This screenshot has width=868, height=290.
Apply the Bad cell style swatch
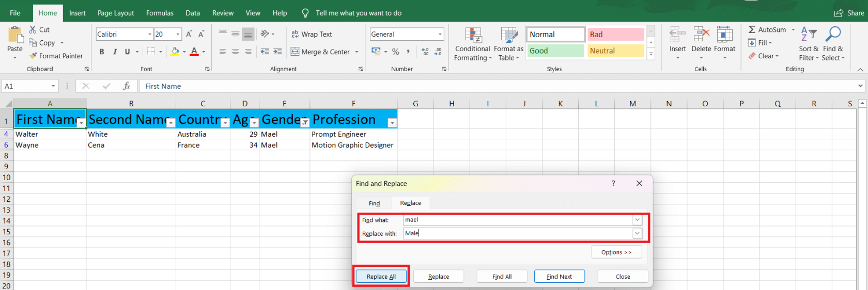coord(616,34)
